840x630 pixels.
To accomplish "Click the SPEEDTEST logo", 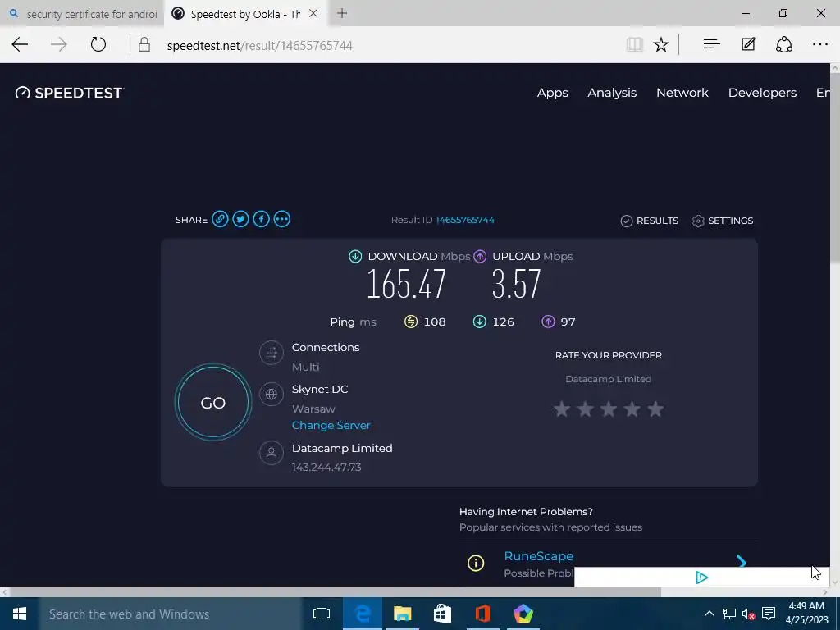I will coord(70,93).
